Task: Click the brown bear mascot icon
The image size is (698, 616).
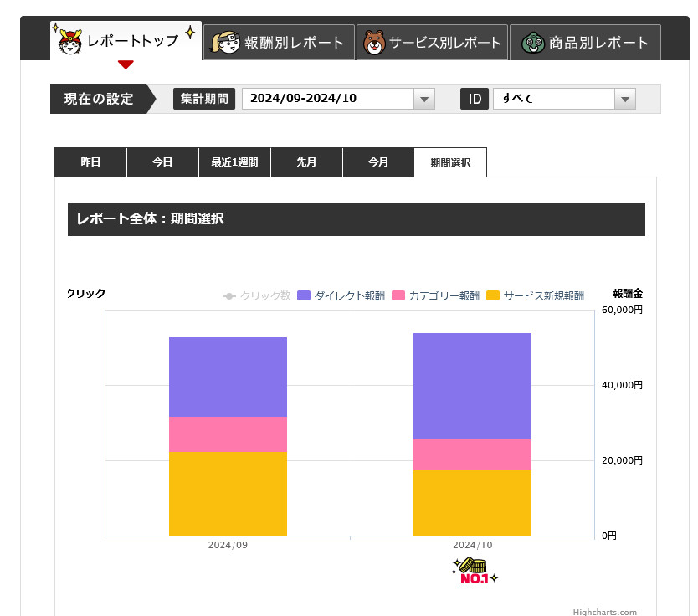Action: pos(374,43)
